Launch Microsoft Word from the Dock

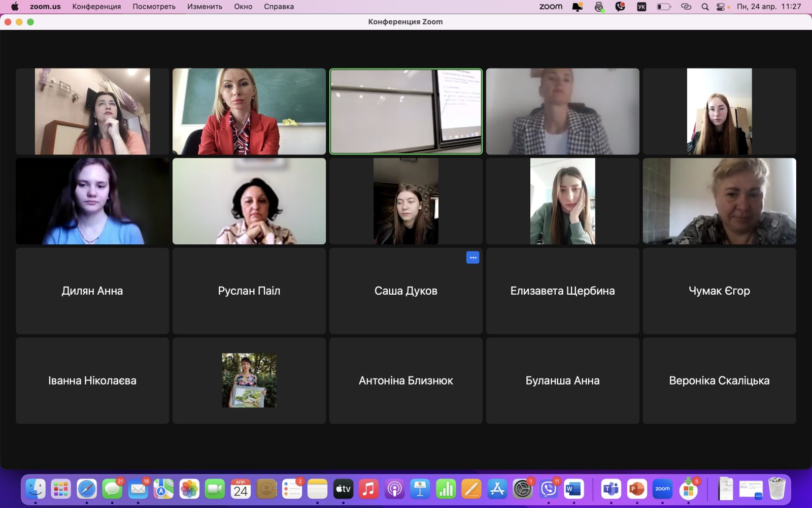573,489
